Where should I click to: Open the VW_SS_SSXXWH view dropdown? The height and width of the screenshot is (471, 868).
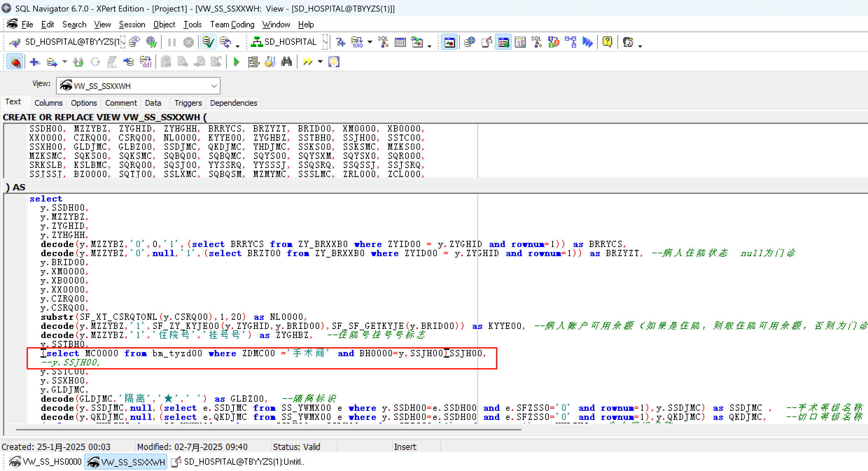(x=214, y=86)
